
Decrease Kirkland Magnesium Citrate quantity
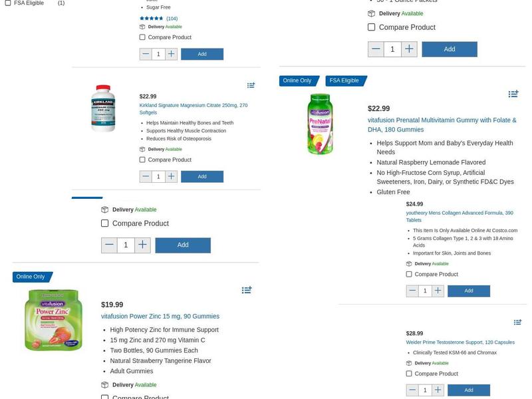point(146,176)
